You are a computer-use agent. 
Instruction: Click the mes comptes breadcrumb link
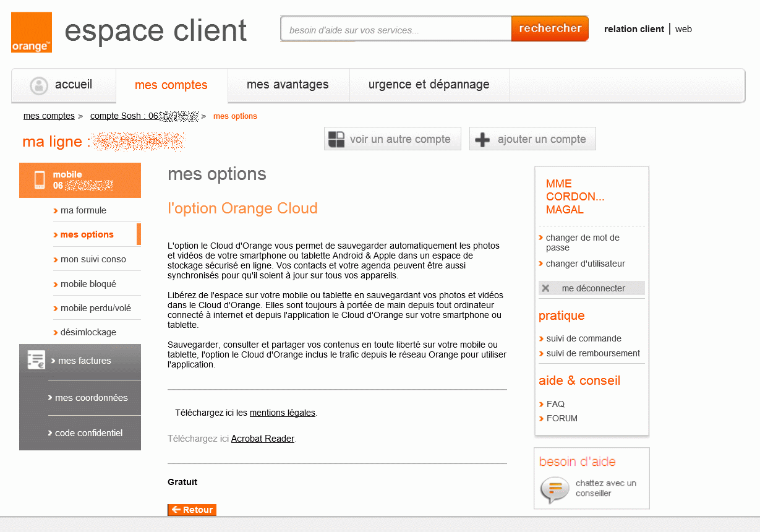[x=49, y=116]
